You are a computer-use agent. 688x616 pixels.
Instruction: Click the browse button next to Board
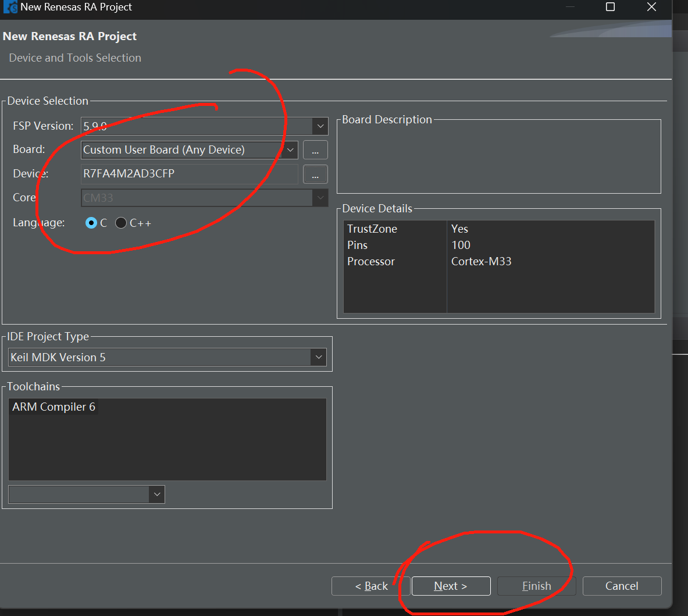(315, 150)
